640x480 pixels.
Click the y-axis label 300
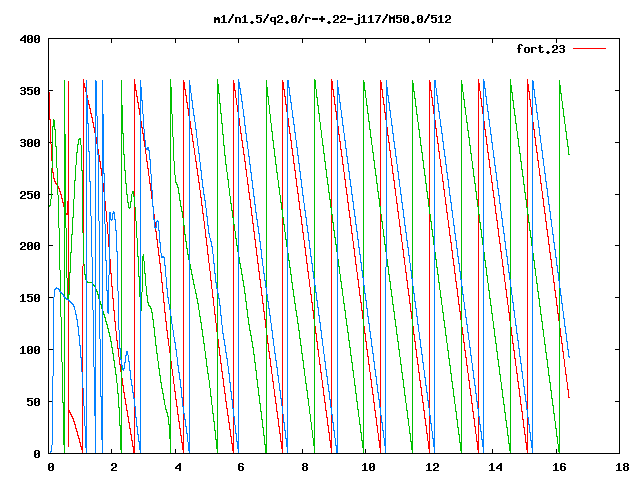click(30, 143)
